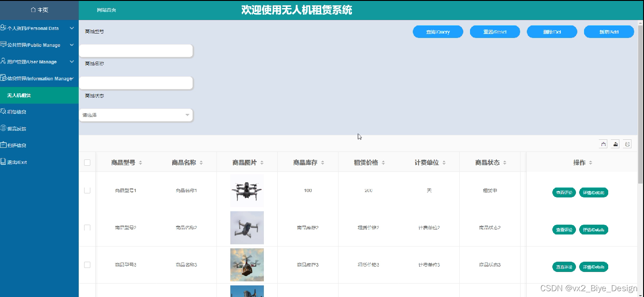This screenshot has width=644, height=297.
Task: Click the 删除/Del button
Action: [552, 32]
